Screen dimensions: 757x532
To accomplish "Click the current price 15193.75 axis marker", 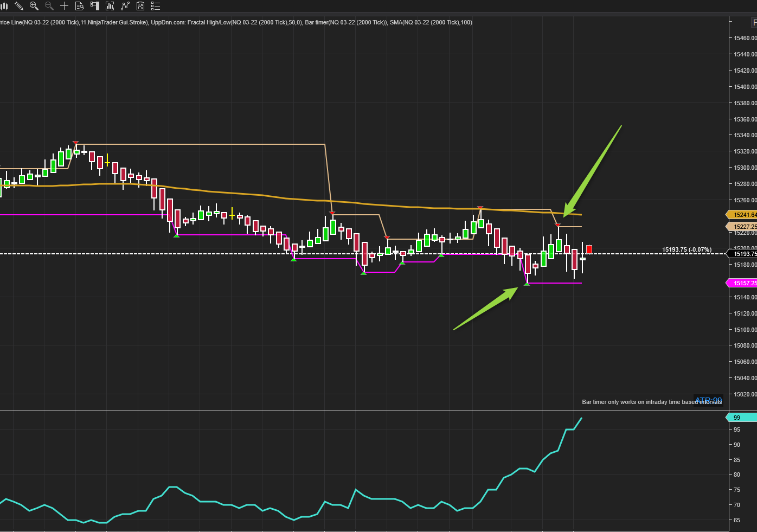I will 742,254.
